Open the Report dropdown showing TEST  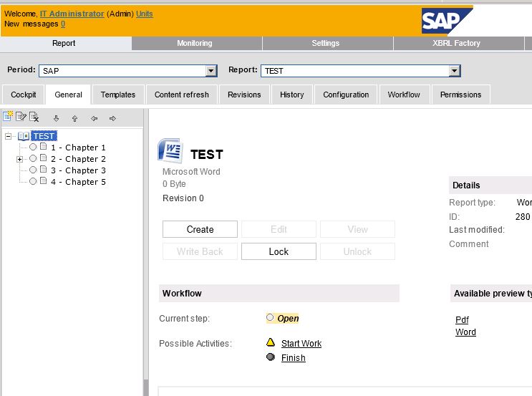coord(361,71)
